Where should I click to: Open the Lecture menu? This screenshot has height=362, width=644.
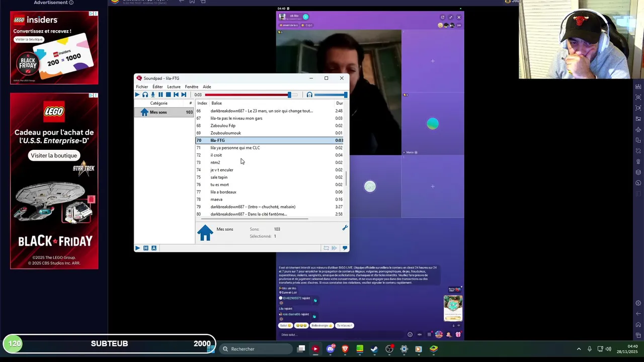coord(174,86)
